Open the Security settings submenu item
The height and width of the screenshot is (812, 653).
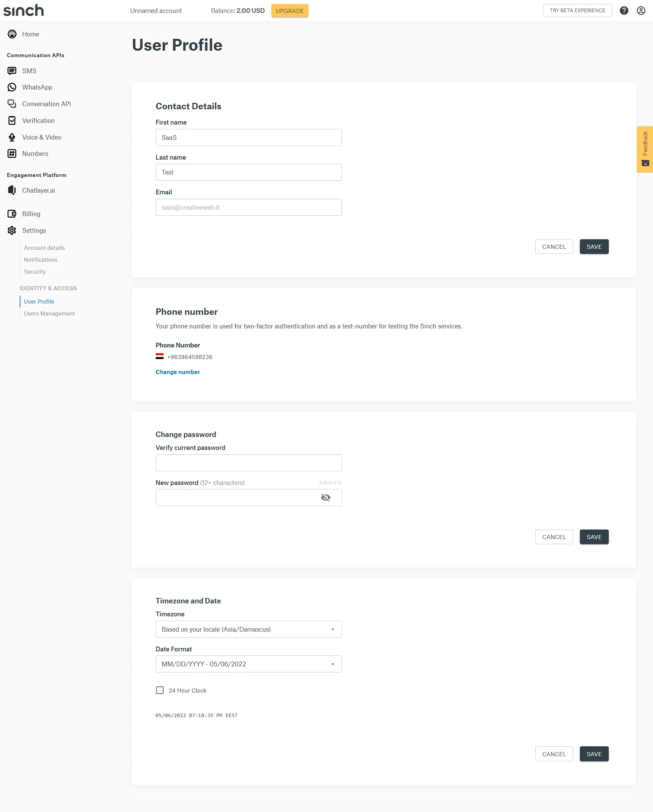[35, 272]
